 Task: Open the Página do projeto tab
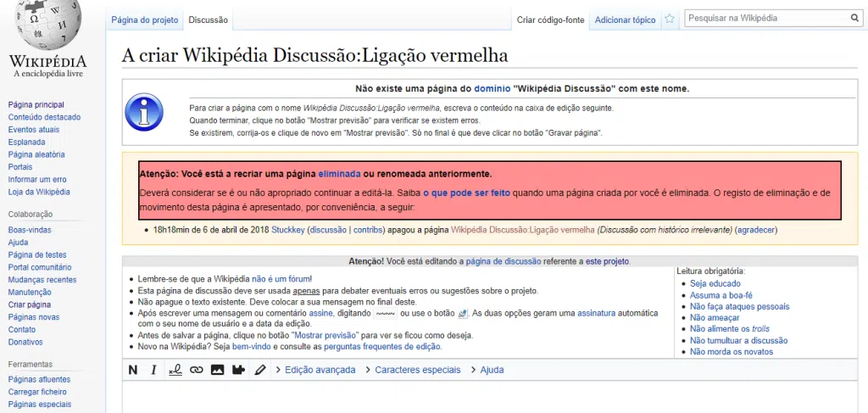tap(144, 20)
